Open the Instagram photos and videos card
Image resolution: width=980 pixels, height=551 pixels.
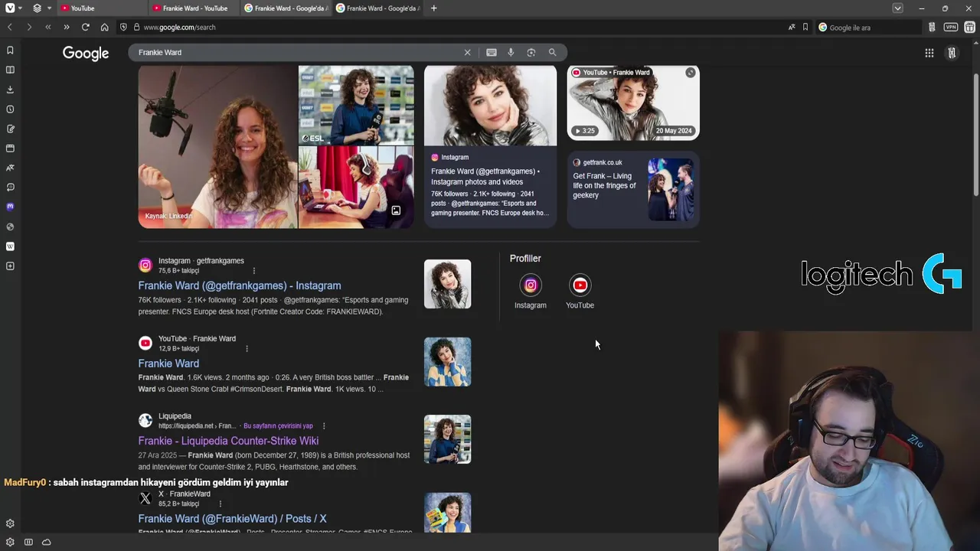490,146
